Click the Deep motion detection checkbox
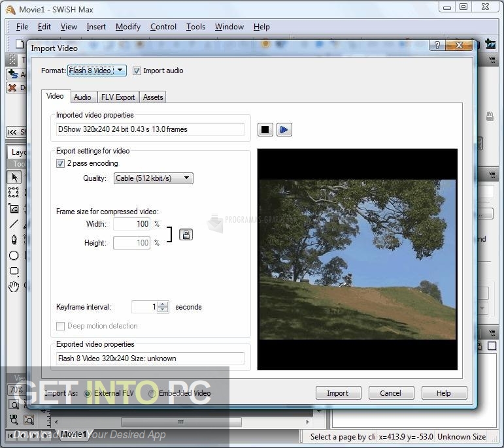The width and height of the screenshot is (504, 448). click(60, 327)
